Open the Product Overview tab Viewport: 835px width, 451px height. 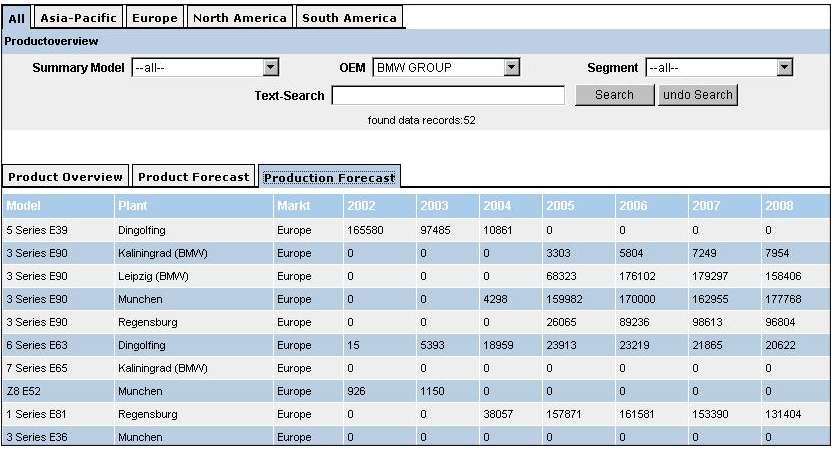pos(65,177)
